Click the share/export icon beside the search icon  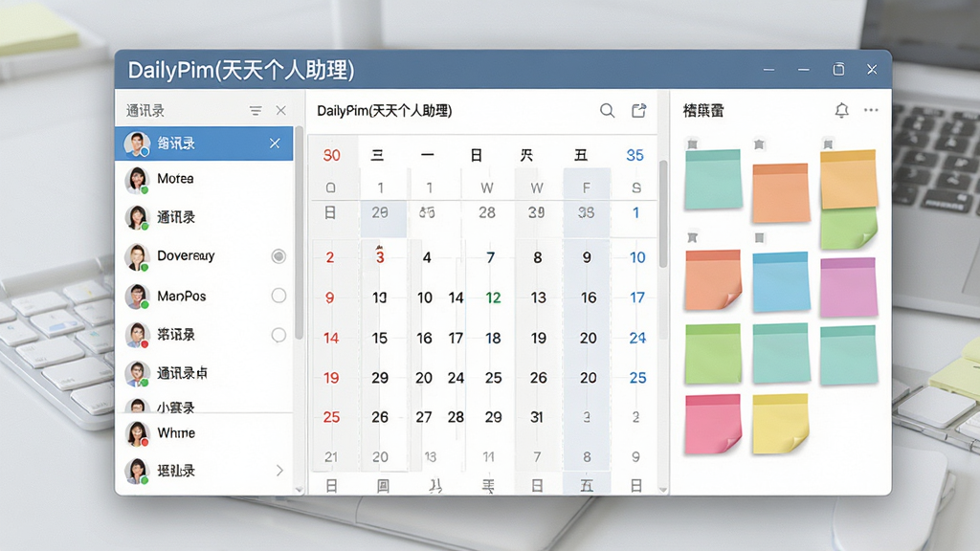pos(638,111)
